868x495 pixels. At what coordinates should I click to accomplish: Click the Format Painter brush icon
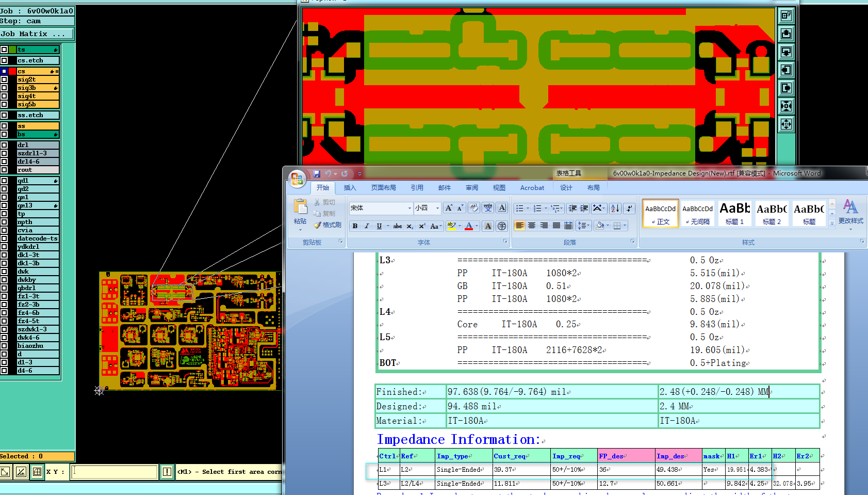(x=318, y=225)
